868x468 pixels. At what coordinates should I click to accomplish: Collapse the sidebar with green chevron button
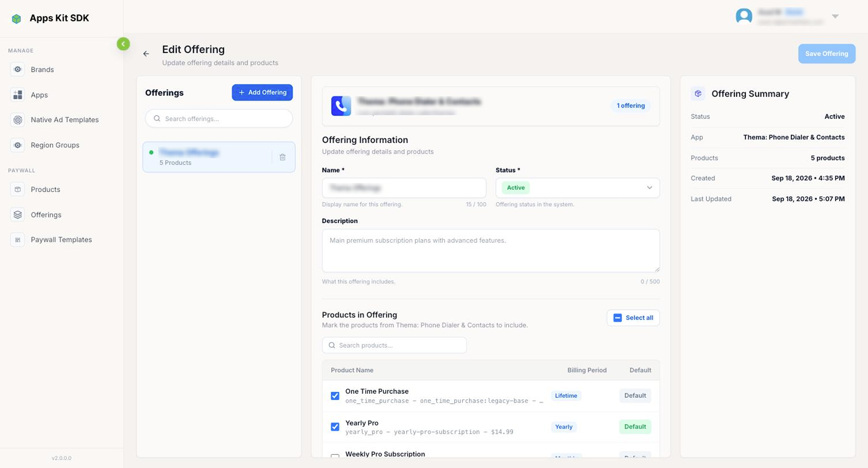(123, 44)
